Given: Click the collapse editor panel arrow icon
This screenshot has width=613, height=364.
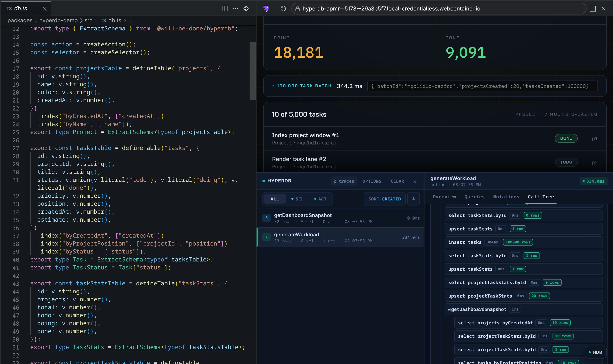Looking at the screenshot, I should 246,9.
